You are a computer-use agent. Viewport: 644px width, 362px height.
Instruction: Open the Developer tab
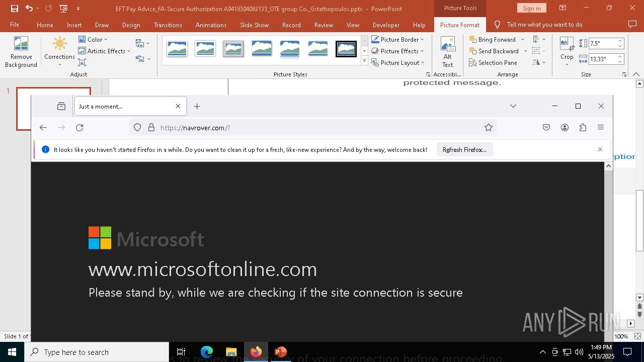pos(386,25)
